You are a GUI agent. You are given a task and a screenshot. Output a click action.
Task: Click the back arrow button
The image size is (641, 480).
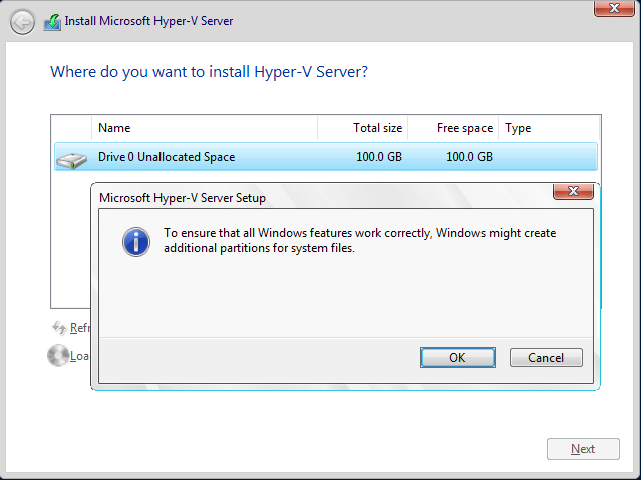[x=21, y=21]
